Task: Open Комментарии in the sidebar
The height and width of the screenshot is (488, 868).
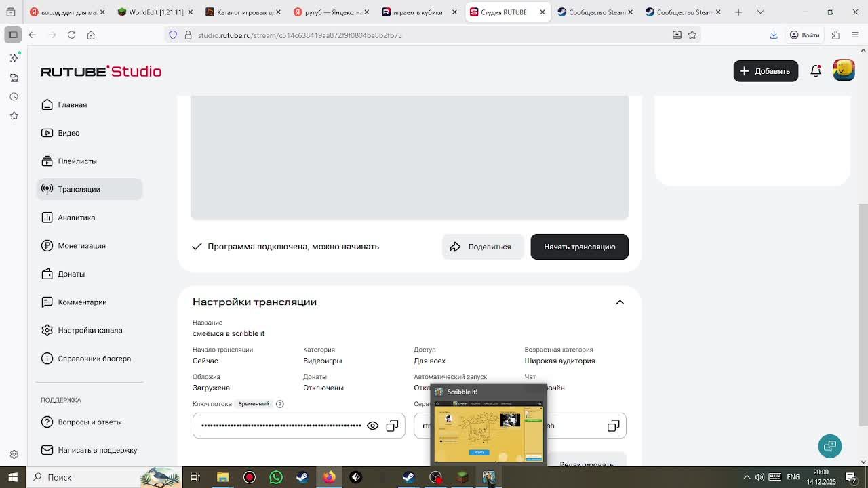Action: (x=90, y=302)
